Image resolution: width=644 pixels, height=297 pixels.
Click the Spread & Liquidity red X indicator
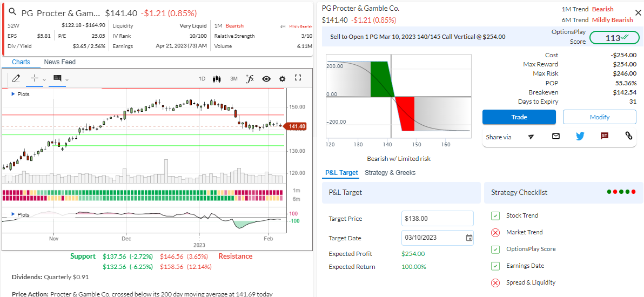pos(495,282)
